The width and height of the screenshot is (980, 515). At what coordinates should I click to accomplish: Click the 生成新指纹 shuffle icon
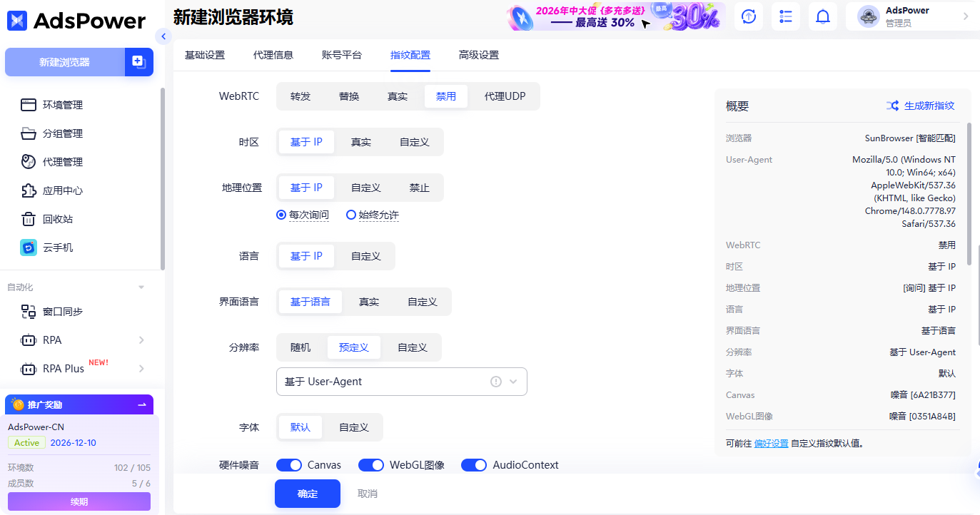click(892, 106)
